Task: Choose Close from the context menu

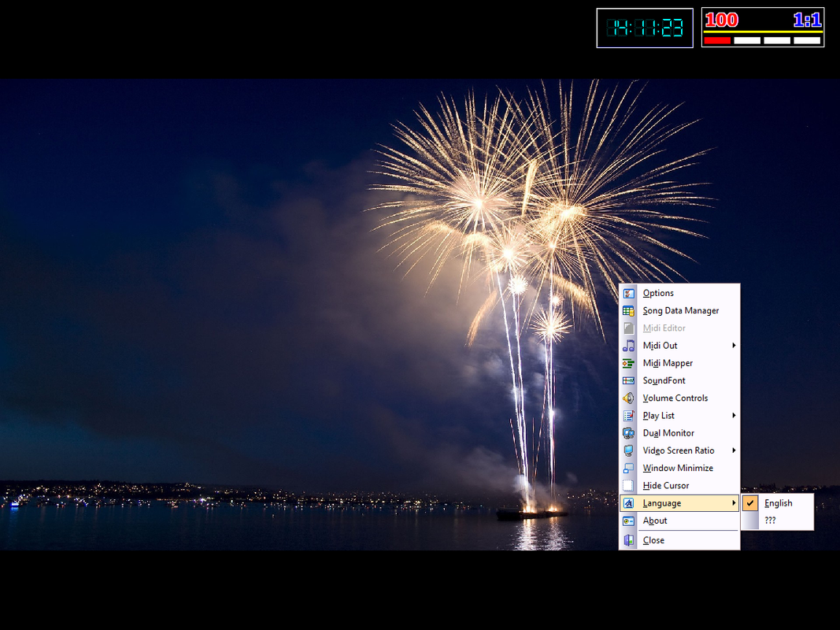Action: tap(679, 540)
